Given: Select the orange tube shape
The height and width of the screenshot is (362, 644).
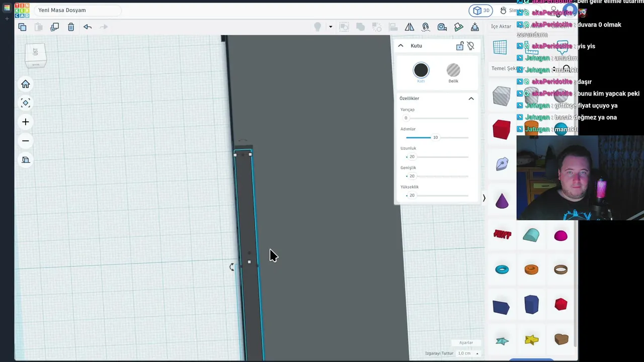Looking at the screenshot, I should pyautogui.click(x=531, y=269).
